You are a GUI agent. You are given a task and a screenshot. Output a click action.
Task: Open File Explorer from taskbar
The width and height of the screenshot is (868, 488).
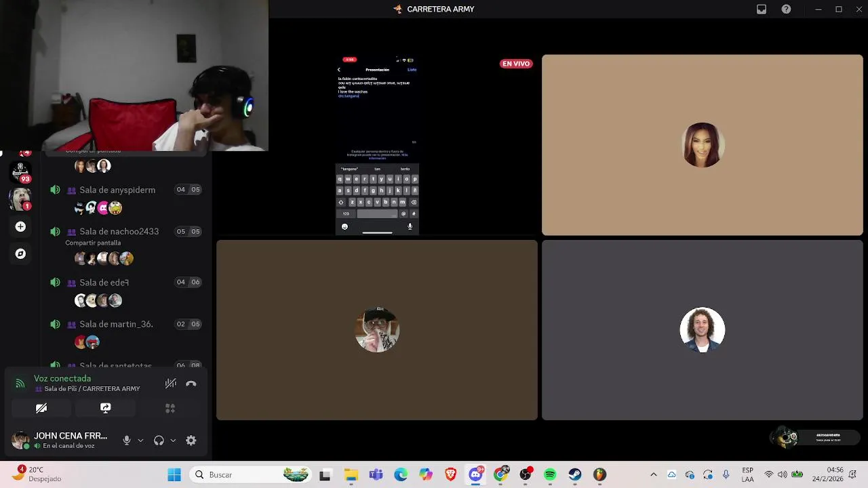(x=351, y=474)
